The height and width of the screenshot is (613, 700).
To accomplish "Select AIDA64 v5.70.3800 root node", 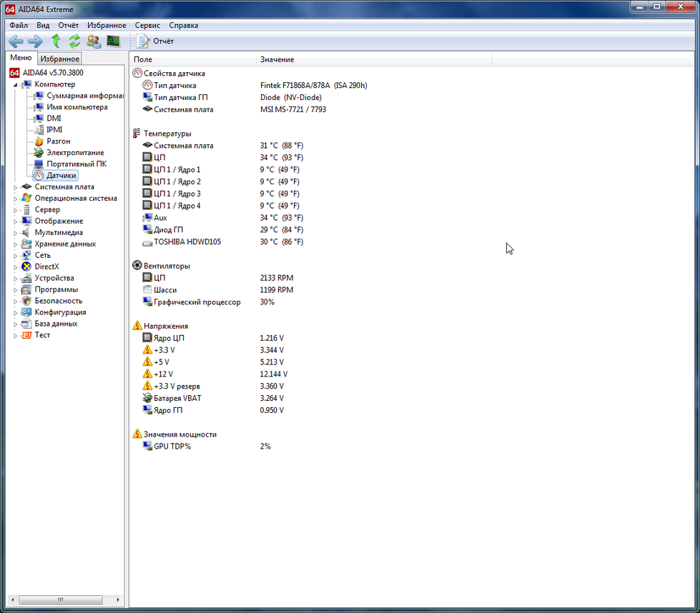I will tap(53, 73).
